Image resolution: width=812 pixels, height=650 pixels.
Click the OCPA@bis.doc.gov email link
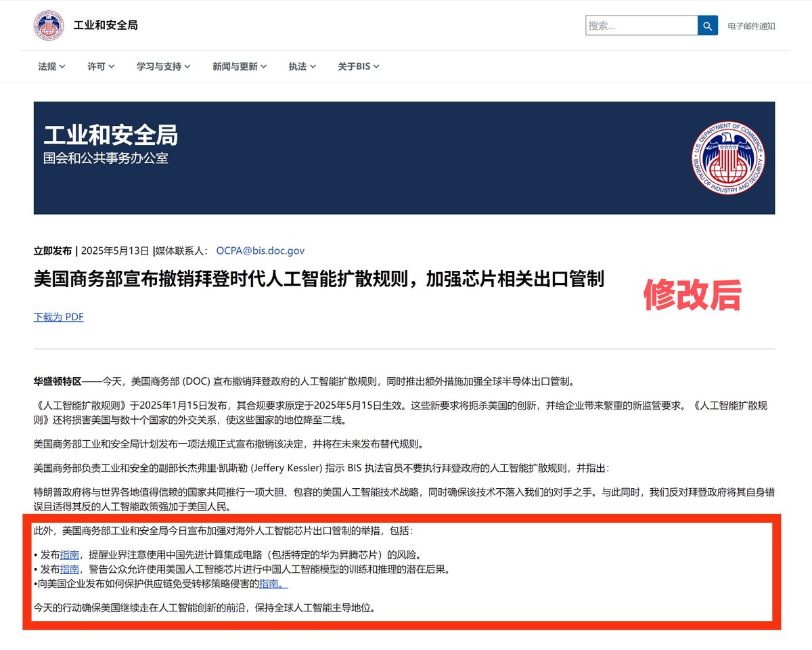click(x=261, y=251)
